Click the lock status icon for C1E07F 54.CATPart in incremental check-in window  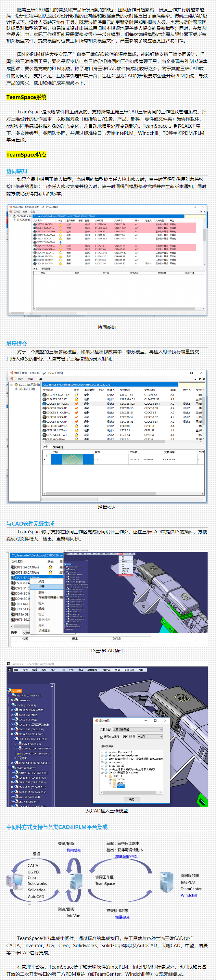click(x=76, y=395)
